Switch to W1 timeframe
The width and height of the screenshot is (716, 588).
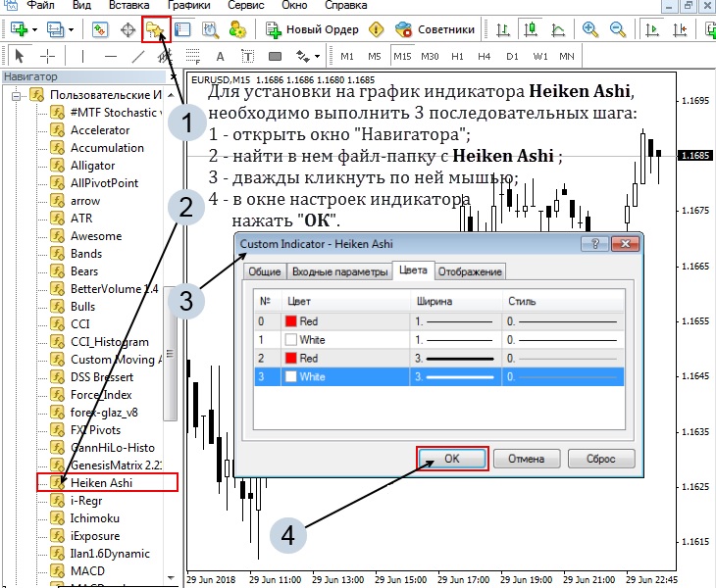click(x=540, y=57)
